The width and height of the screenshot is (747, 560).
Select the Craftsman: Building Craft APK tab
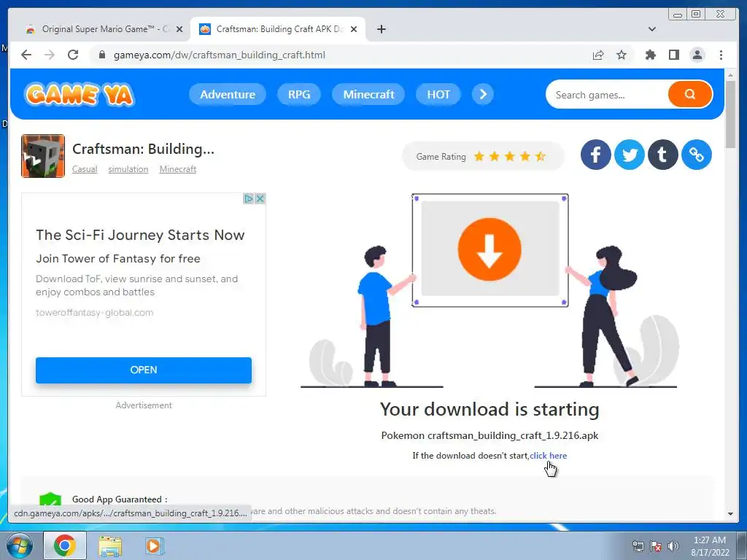click(278, 29)
